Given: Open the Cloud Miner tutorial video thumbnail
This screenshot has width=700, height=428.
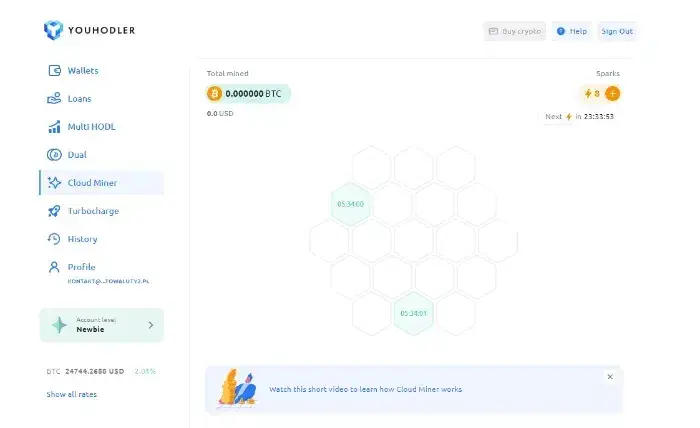Looking at the screenshot, I should point(237,388).
